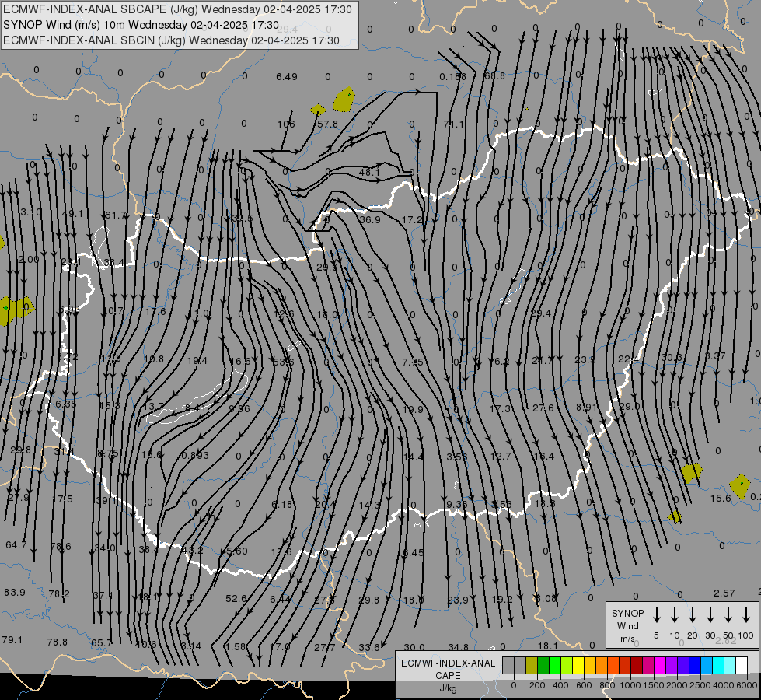This screenshot has width=761, height=700.
Task: Select the olive CAPE swatch before 200
Action: click(532, 666)
